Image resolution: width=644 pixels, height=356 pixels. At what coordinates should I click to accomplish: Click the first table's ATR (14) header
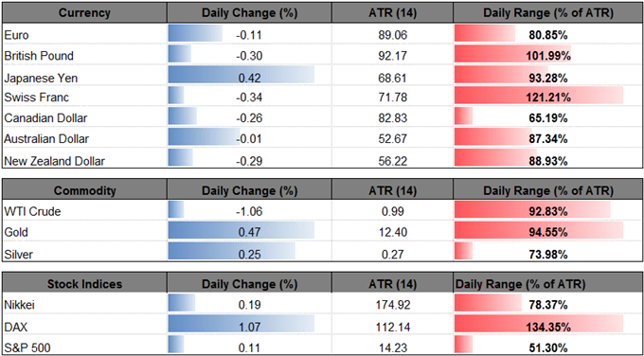392,13
